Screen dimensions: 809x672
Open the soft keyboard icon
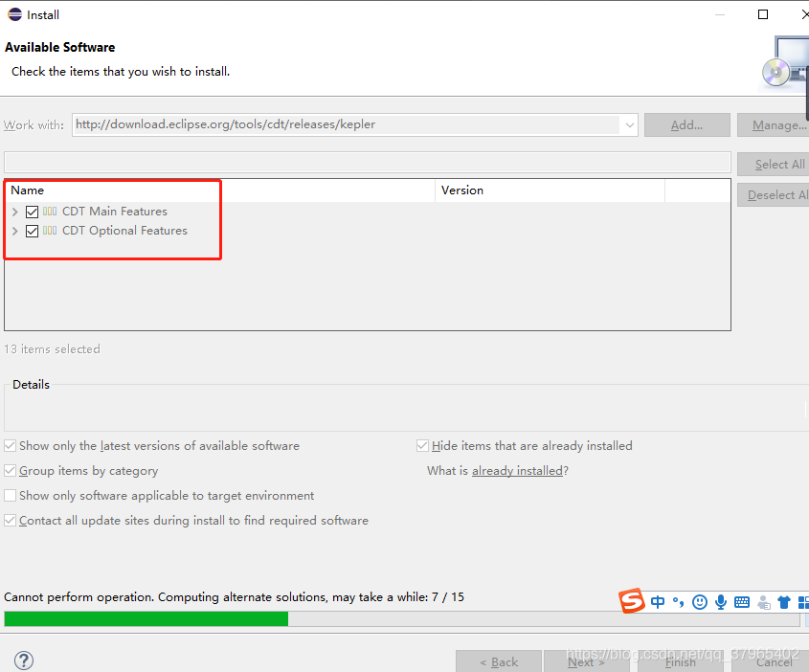tap(742, 602)
